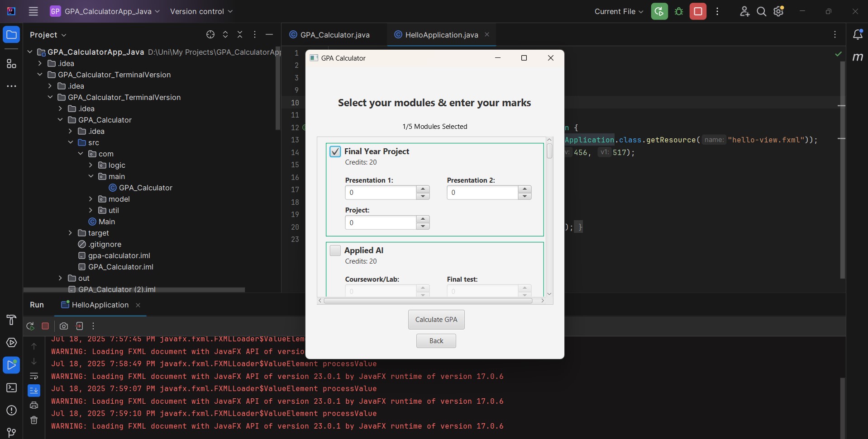
Task: Increase Presentation 1 mark with the stepper
Action: [422, 190]
